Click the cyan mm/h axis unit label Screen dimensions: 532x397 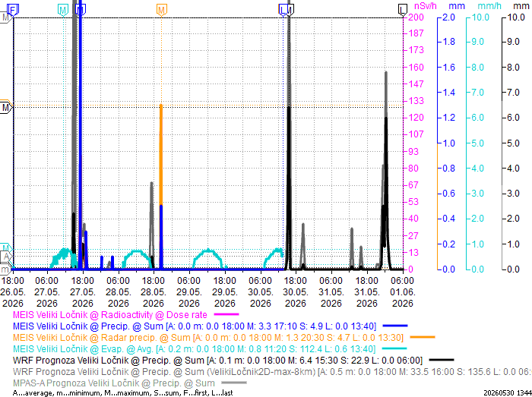(x=489, y=6)
